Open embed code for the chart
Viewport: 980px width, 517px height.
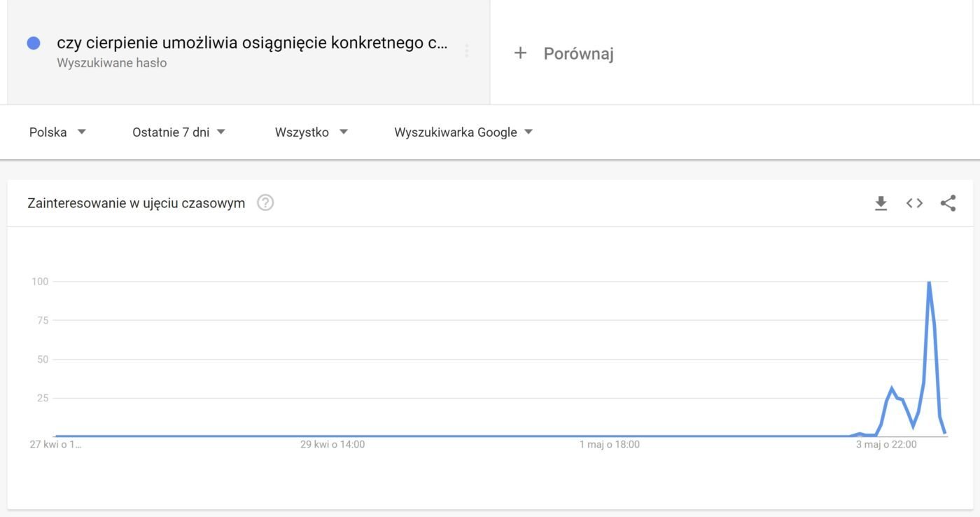click(914, 203)
